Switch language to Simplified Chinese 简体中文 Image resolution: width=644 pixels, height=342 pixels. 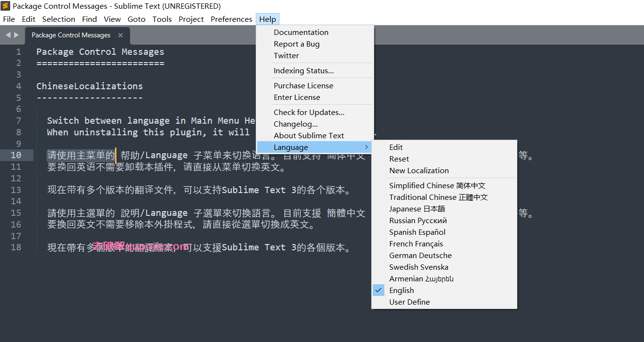click(444, 185)
